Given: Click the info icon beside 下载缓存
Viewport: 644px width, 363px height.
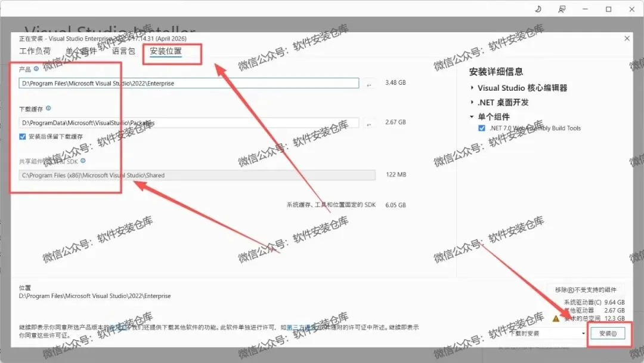Looking at the screenshot, I should (48, 108).
